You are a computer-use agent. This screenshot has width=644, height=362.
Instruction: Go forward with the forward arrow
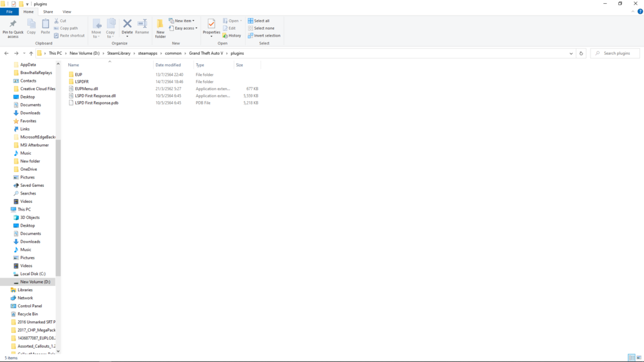click(16, 53)
